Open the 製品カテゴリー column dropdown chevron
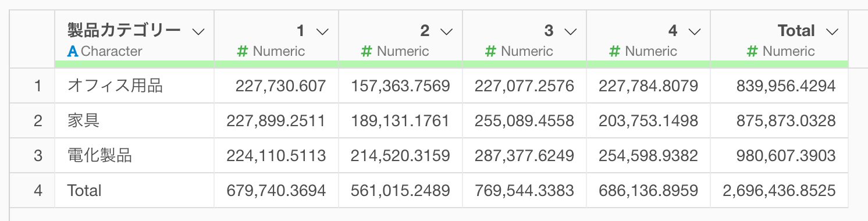868x221 pixels. pyautogui.click(x=198, y=31)
